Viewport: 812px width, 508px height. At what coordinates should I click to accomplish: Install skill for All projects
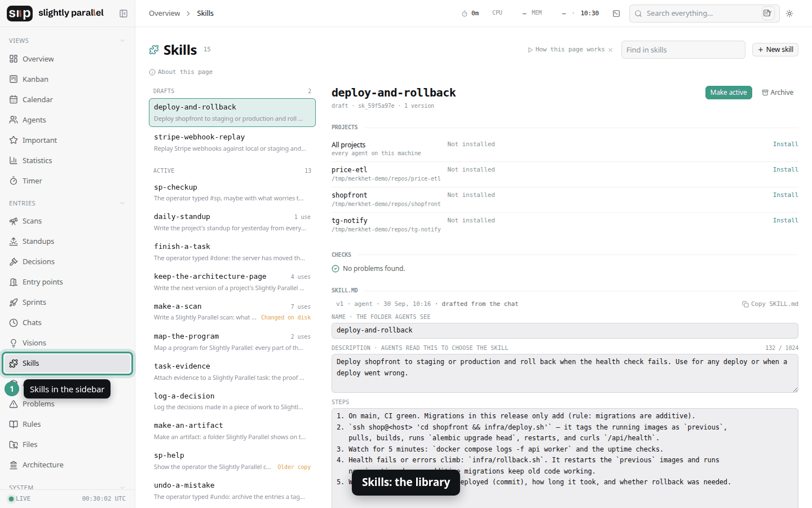click(x=785, y=144)
